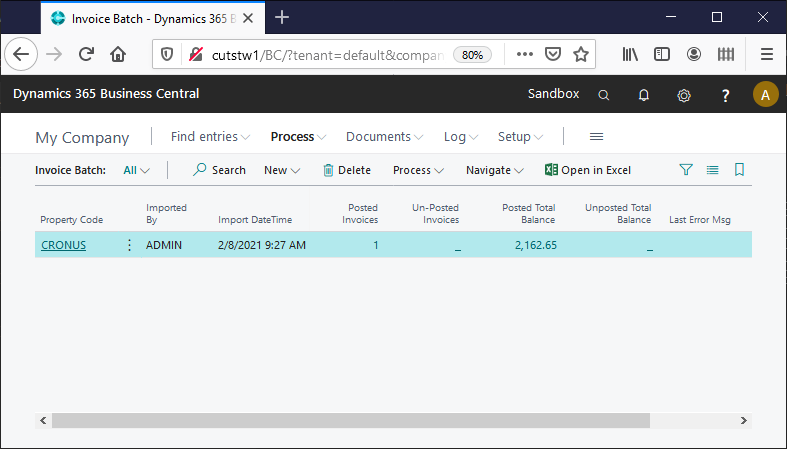Expand Process dropdown in action bar
The image size is (787, 449).
point(419,170)
